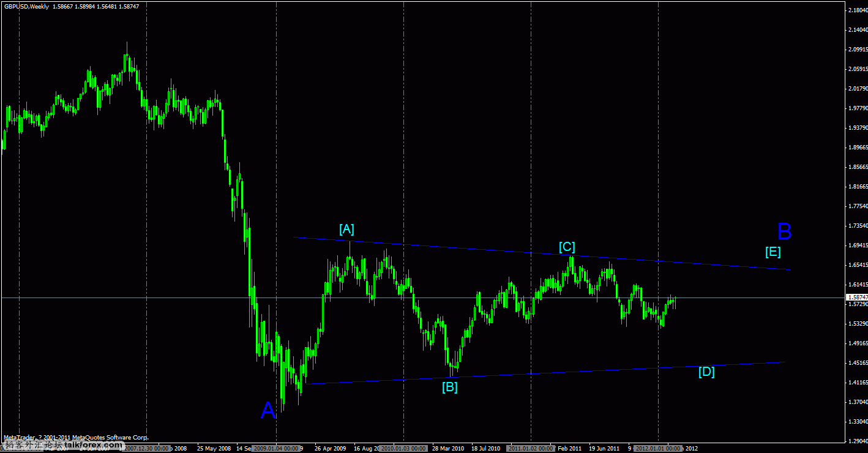Click the 18 Jul 2010 date label

point(485,448)
